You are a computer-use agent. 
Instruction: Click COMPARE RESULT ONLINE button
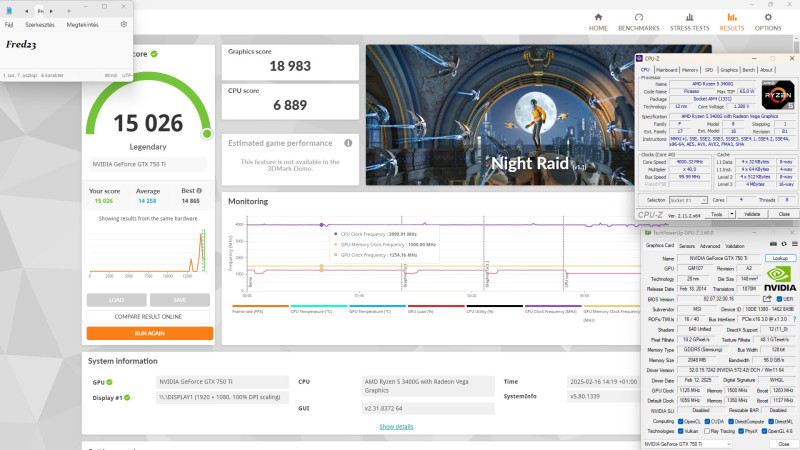coord(148,316)
